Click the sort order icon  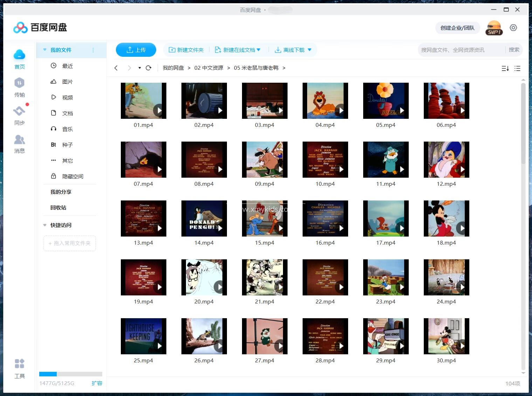[505, 68]
